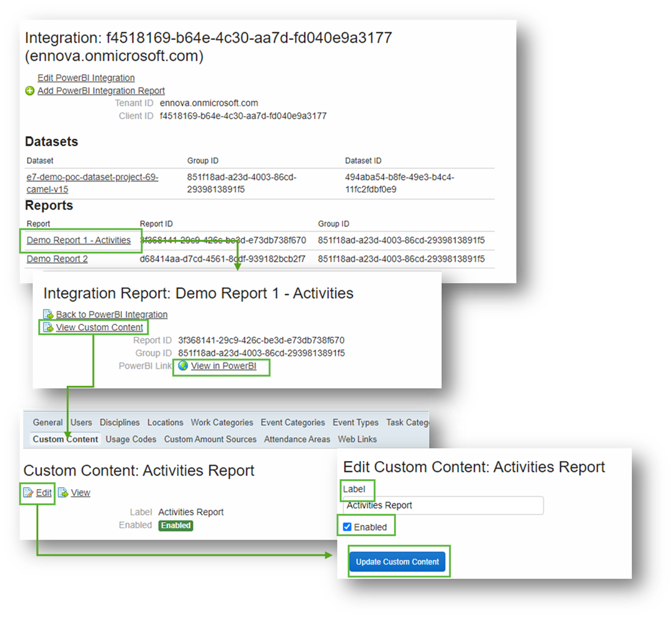Click the View link under Custom Content
This screenshot has height=619, width=672.
pyautogui.click(x=80, y=493)
